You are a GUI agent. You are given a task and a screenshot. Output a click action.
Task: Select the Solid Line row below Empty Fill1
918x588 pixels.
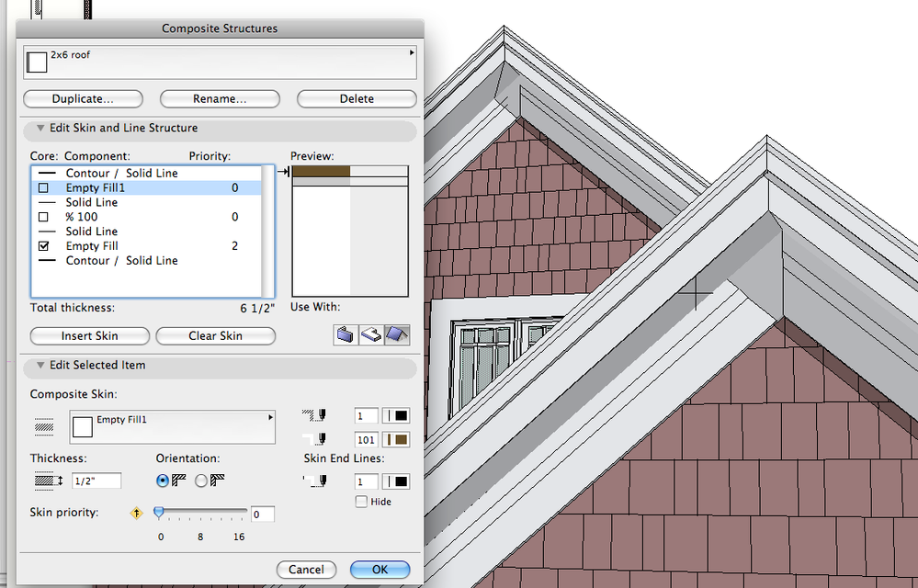(x=146, y=202)
